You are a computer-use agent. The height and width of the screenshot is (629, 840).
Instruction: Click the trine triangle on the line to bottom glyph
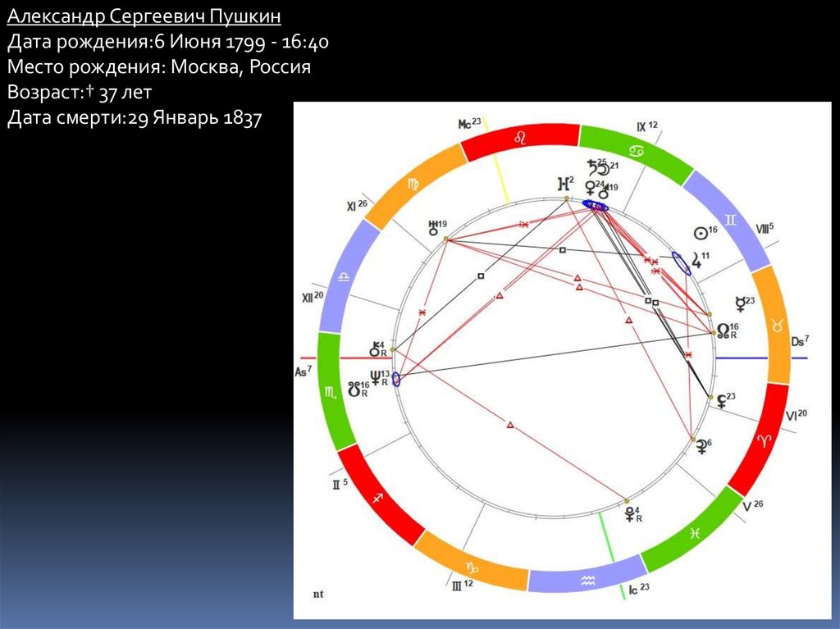(510, 425)
